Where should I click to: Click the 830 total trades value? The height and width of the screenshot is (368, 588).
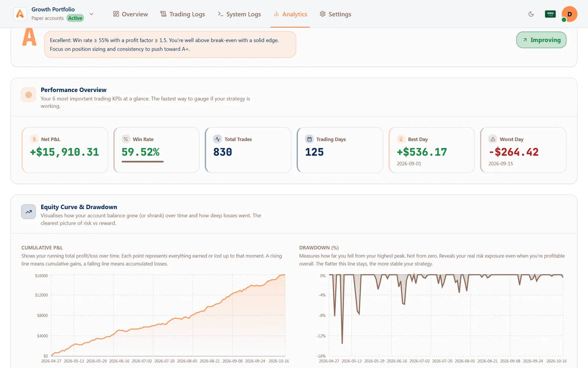[x=223, y=152]
